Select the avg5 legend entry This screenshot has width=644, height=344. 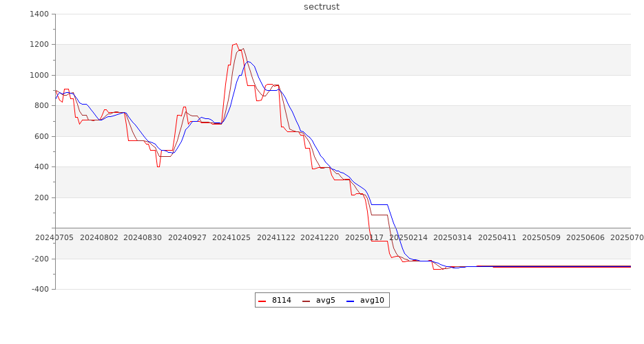click(319, 300)
